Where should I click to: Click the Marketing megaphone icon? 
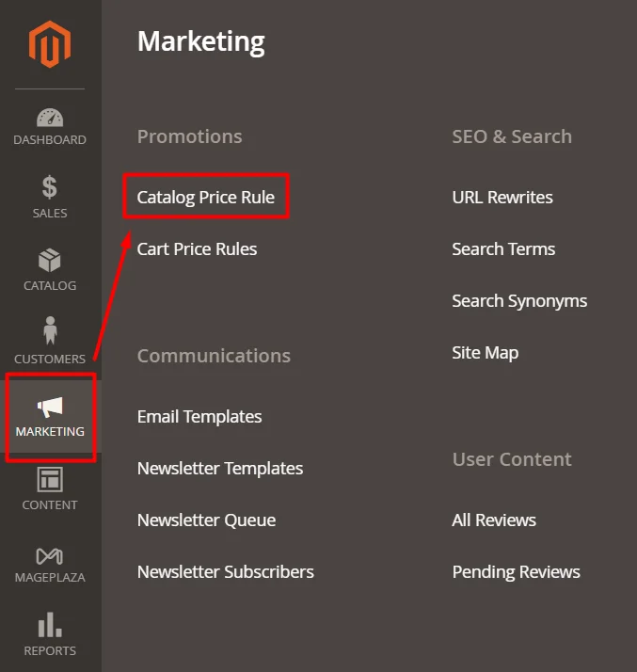[x=50, y=407]
